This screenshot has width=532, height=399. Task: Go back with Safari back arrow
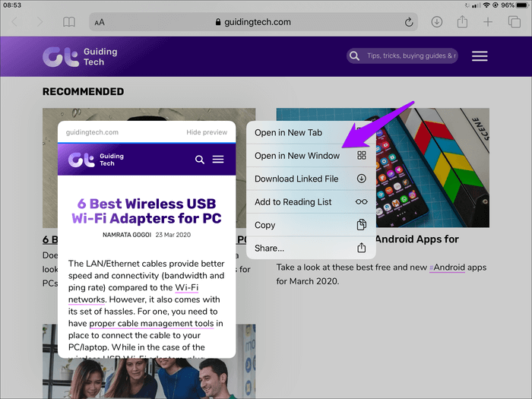[14, 22]
